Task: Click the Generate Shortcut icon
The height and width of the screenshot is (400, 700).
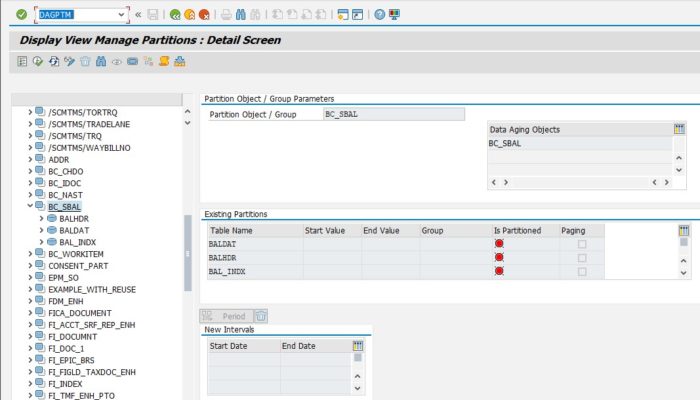Action: pyautogui.click(x=358, y=15)
